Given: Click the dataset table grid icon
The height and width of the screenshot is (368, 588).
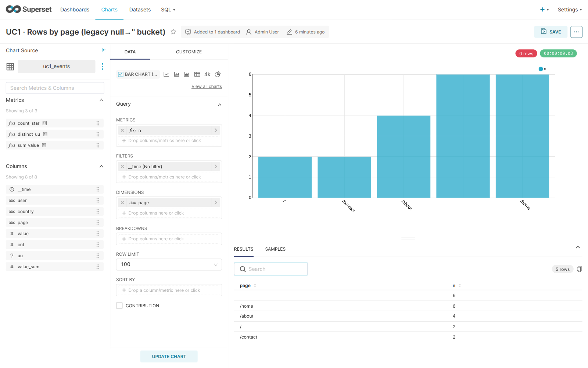Looking at the screenshot, I should click(x=10, y=67).
